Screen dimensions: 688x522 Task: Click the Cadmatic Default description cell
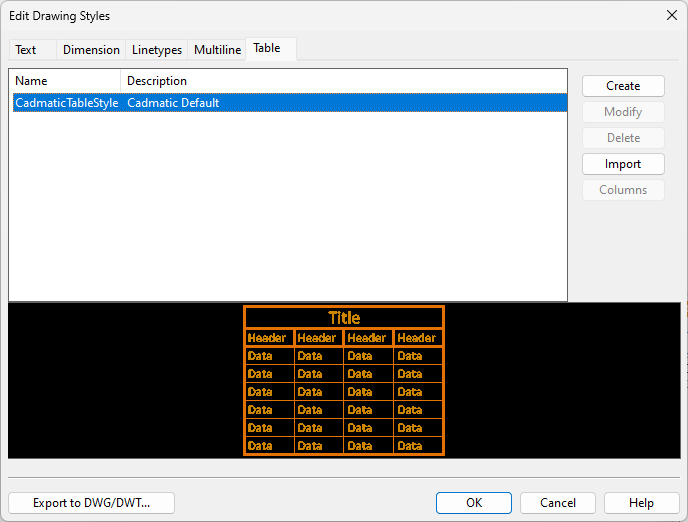[173, 103]
